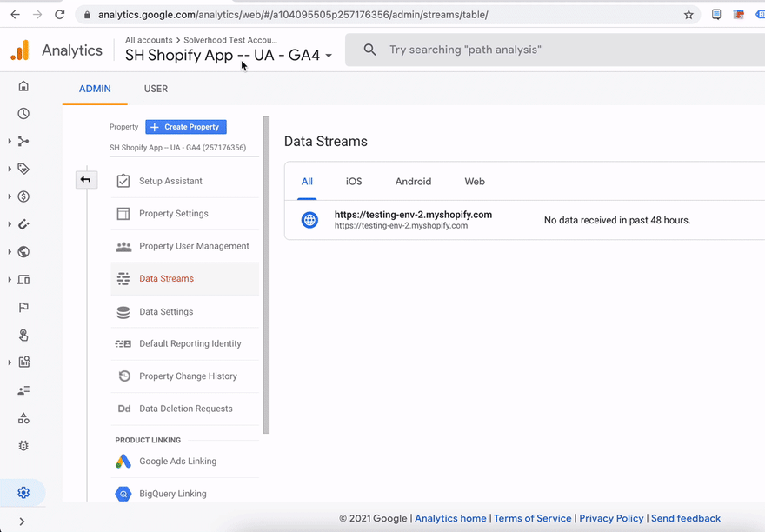Click the Google Analytics logo
The height and width of the screenshot is (532, 765).
(x=21, y=50)
